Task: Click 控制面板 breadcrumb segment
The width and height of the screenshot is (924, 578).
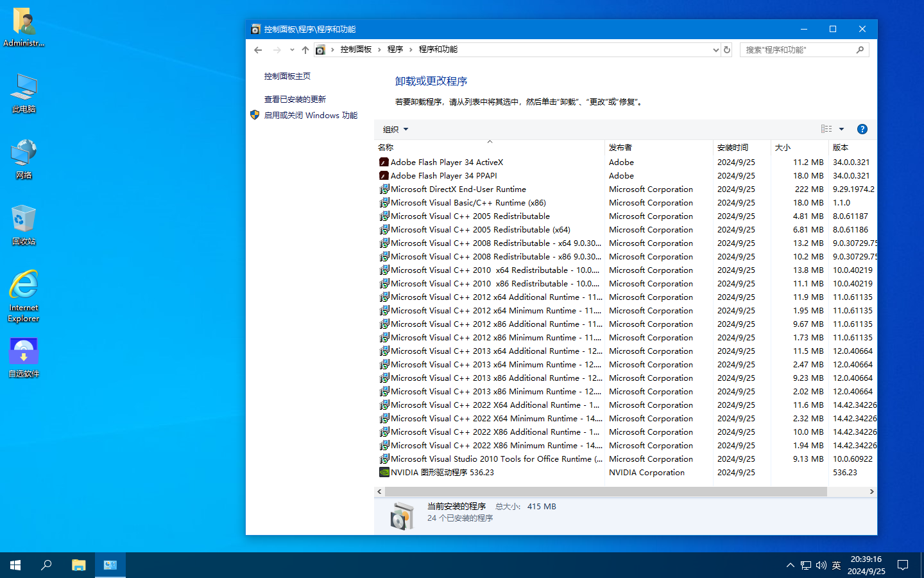Action: pyautogui.click(x=356, y=49)
